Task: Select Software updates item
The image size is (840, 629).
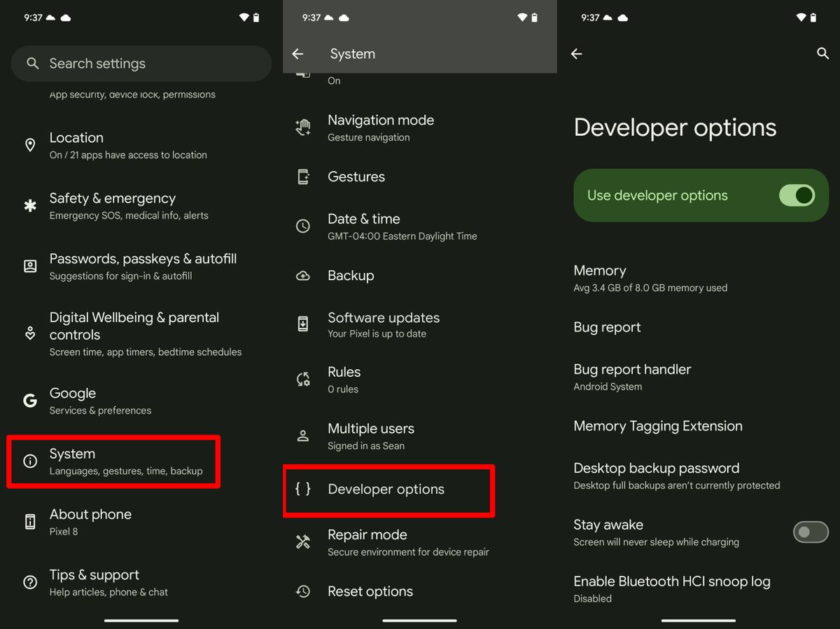Action: pos(384,324)
